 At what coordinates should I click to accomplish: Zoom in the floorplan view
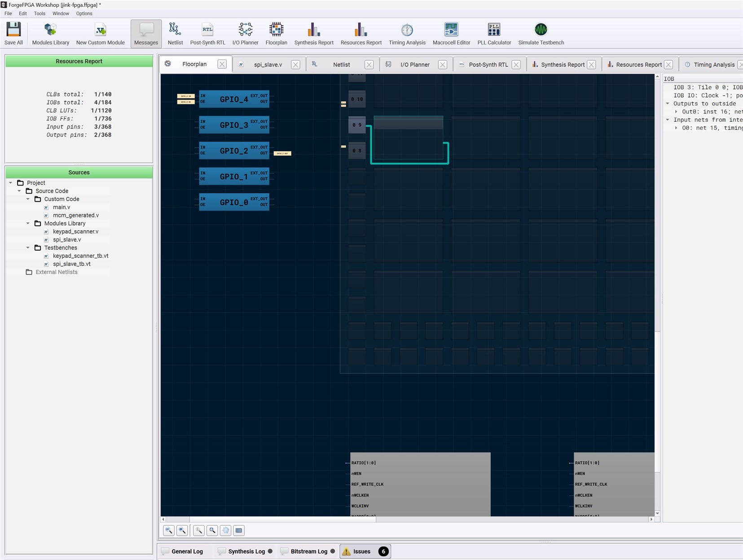[x=182, y=530]
